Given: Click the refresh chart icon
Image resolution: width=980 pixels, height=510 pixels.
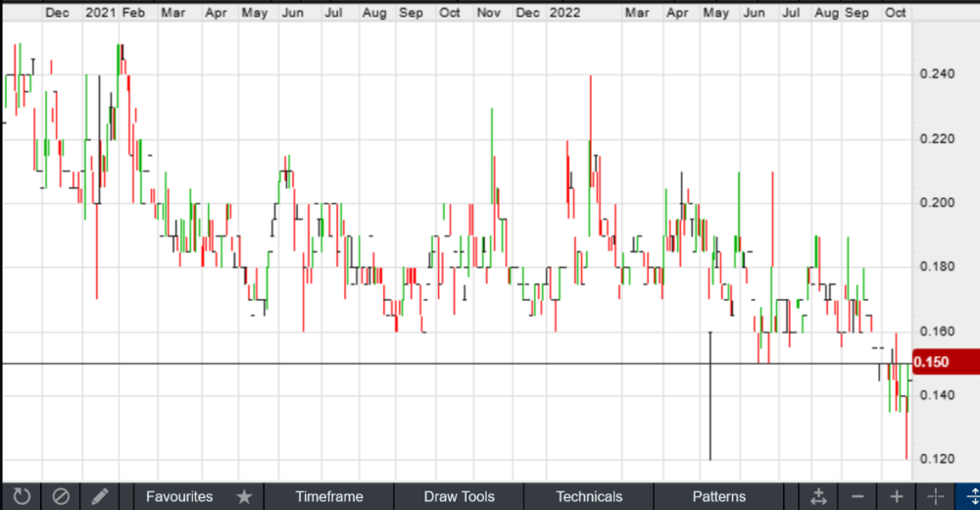Looking at the screenshot, I should 22,497.
